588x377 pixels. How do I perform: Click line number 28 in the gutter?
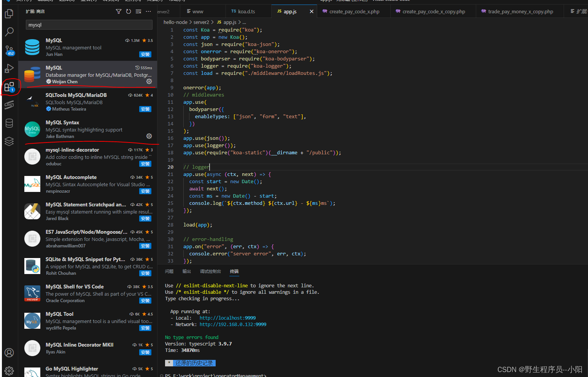tap(170, 225)
